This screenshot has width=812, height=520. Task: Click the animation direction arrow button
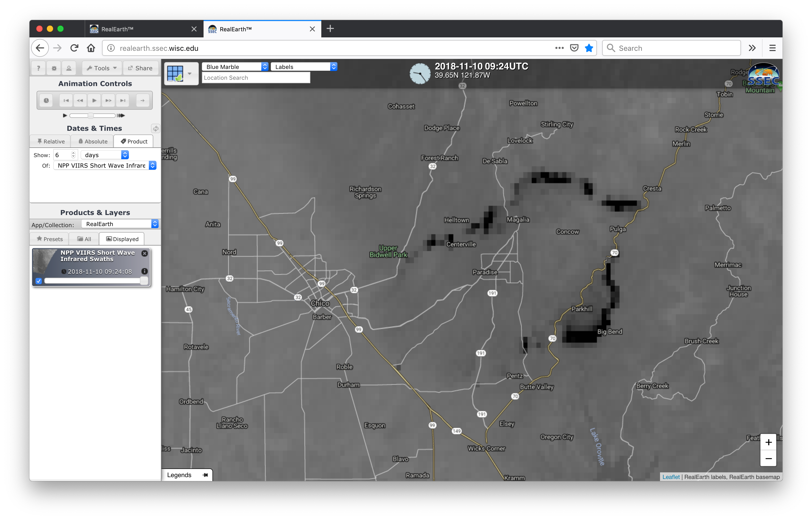(142, 100)
